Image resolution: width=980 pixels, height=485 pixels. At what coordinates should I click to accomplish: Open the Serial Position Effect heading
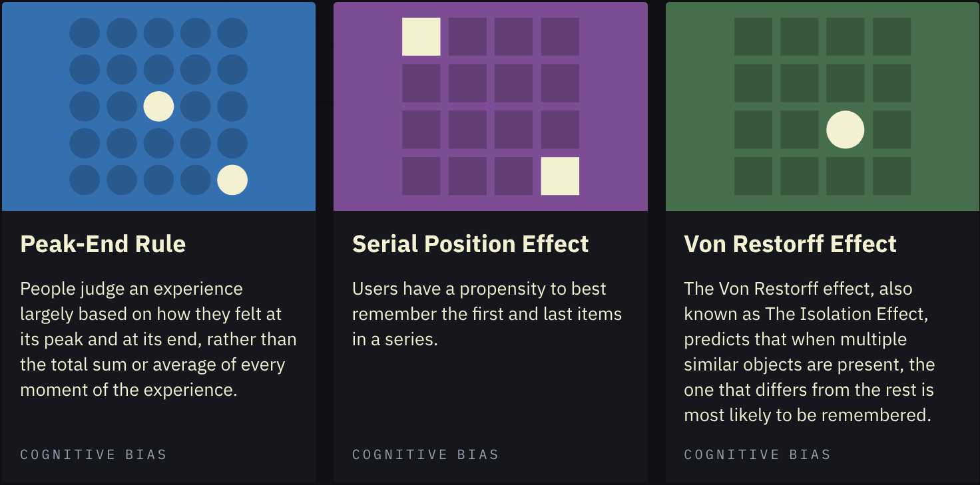(470, 244)
